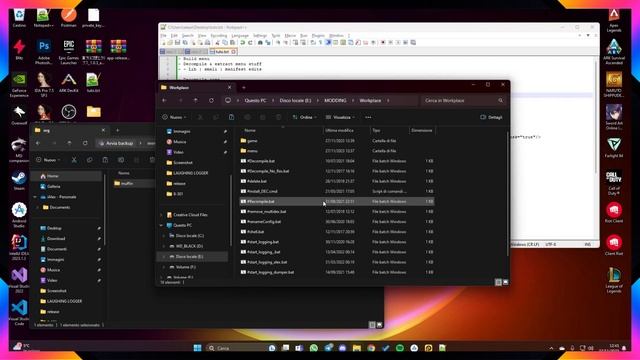Open the File menu in Notepad++

[x=163, y=36]
